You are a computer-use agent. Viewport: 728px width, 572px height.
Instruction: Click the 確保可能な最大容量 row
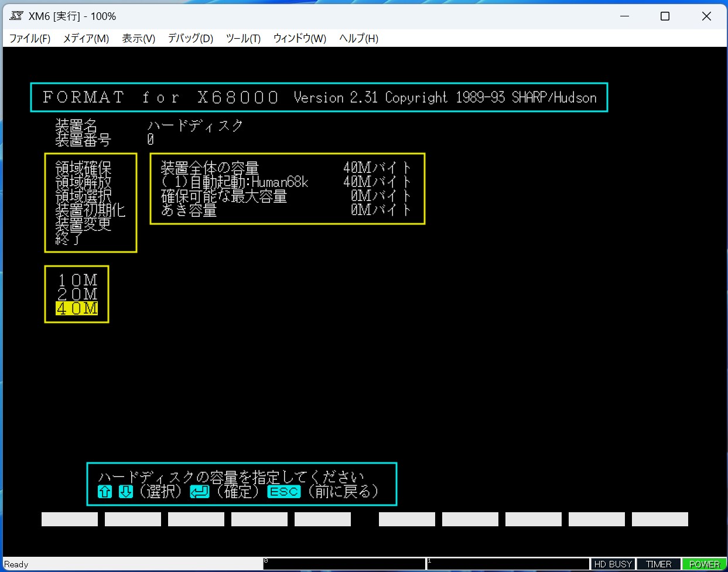click(x=286, y=196)
